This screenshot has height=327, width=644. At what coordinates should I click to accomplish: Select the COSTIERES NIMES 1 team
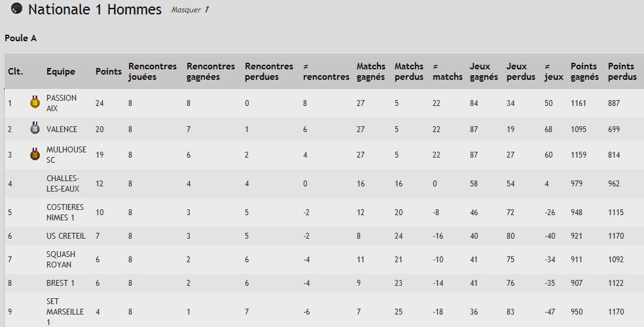coord(65,212)
